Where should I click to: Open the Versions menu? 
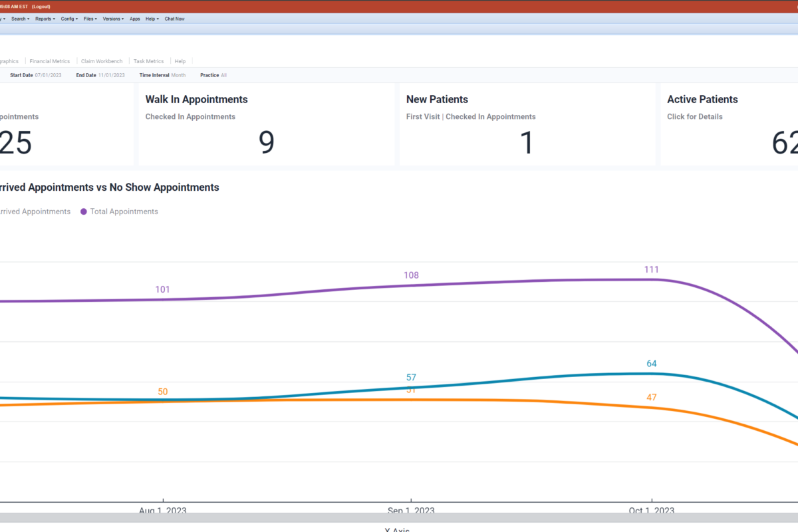click(113, 19)
